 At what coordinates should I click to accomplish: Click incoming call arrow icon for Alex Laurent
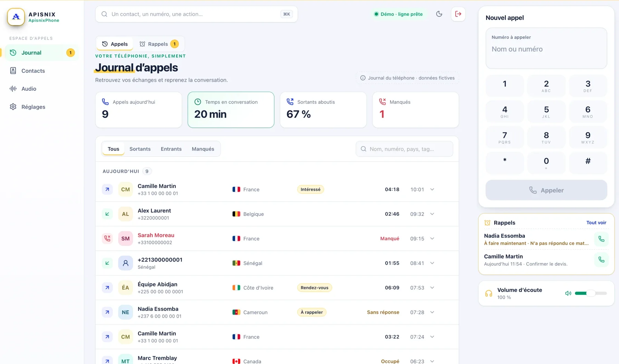point(107,214)
